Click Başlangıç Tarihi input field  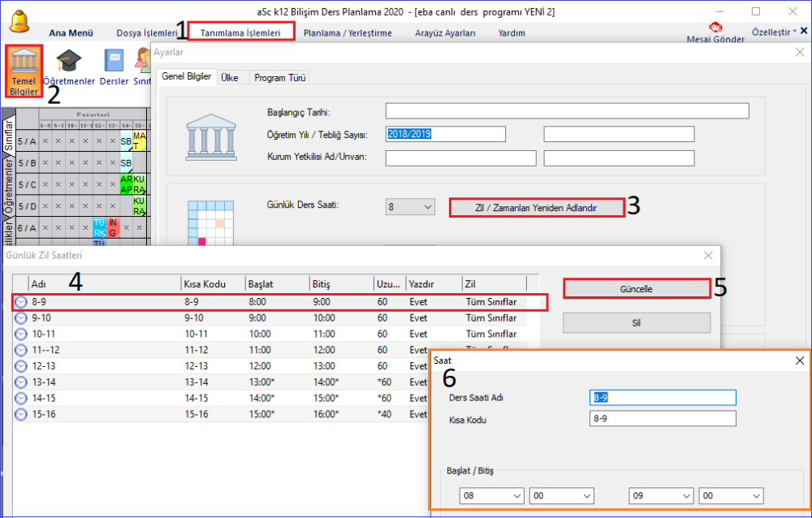(567, 111)
